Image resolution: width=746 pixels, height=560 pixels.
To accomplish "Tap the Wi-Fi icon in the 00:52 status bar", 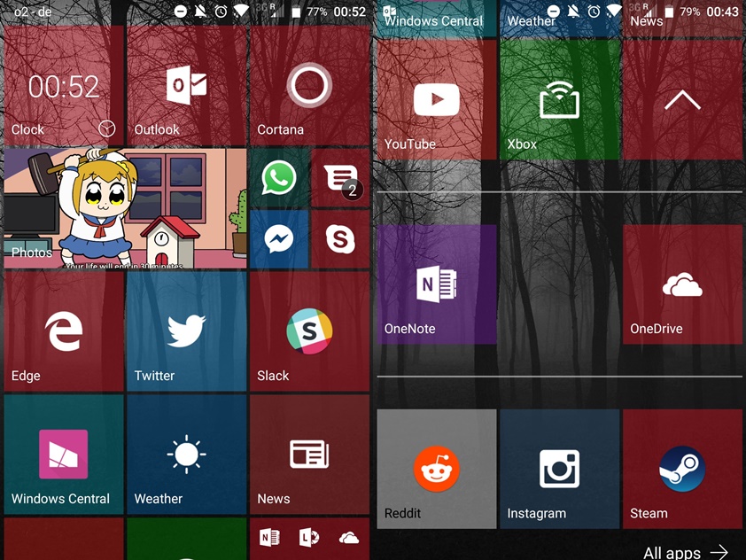I will pos(241,11).
